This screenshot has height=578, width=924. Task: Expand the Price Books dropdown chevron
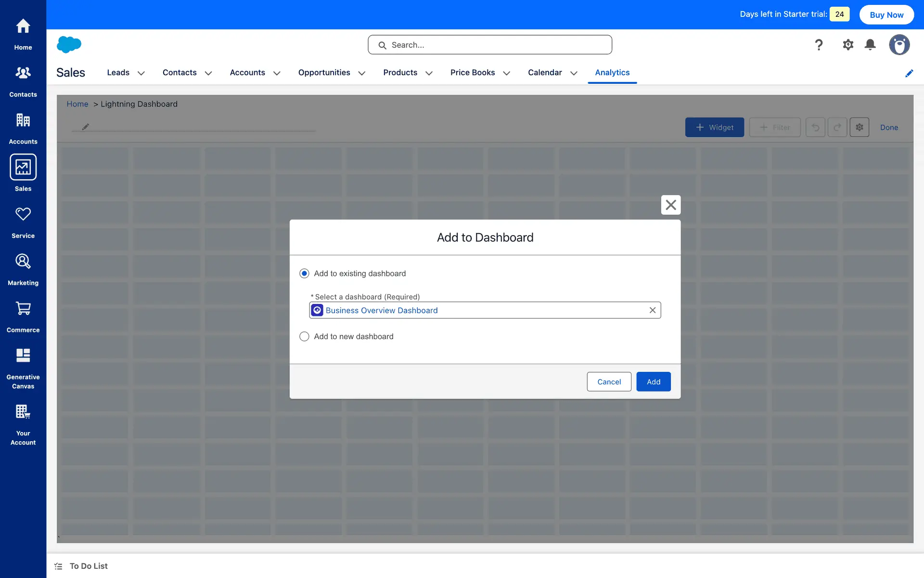pyautogui.click(x=506, y=73)
